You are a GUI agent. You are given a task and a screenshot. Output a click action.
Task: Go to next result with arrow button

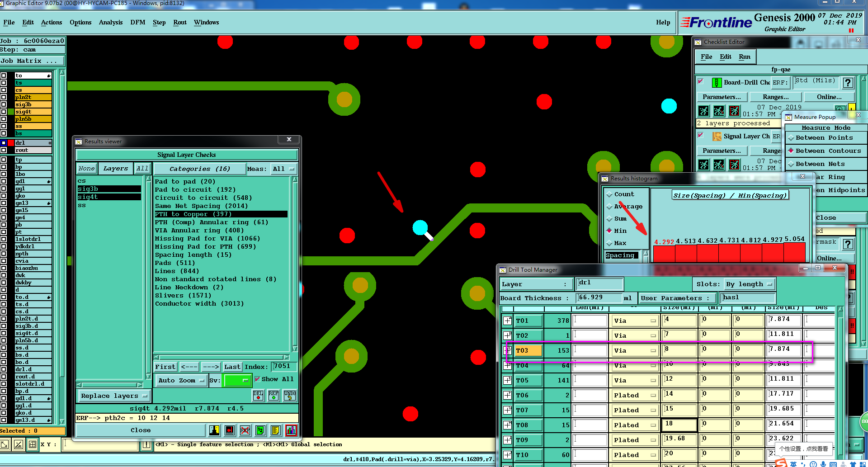[211, 367]
